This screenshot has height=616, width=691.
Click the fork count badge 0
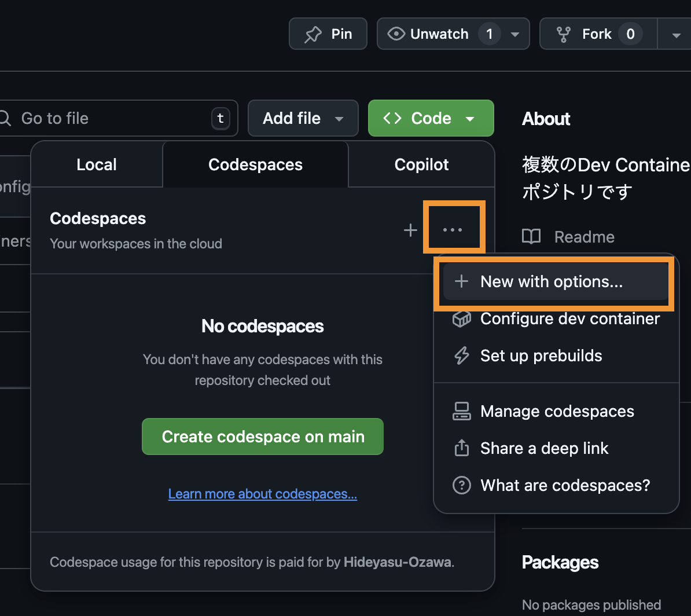630,34
